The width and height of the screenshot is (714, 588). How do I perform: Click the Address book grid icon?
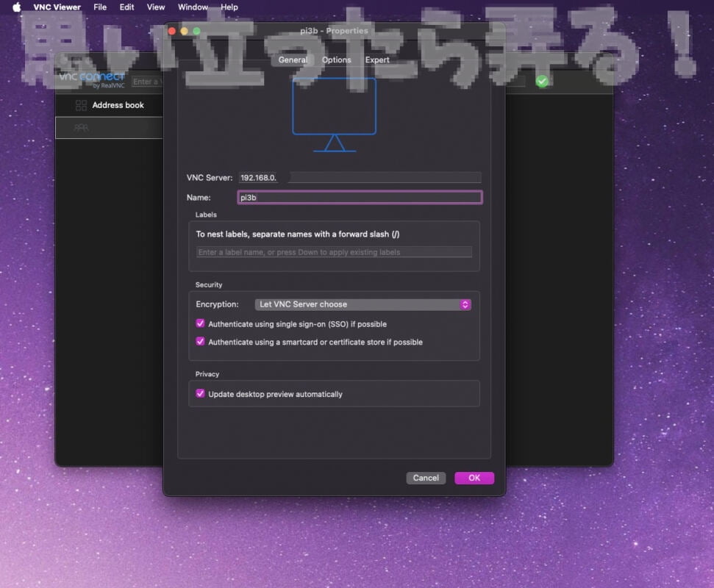point(81,106)
